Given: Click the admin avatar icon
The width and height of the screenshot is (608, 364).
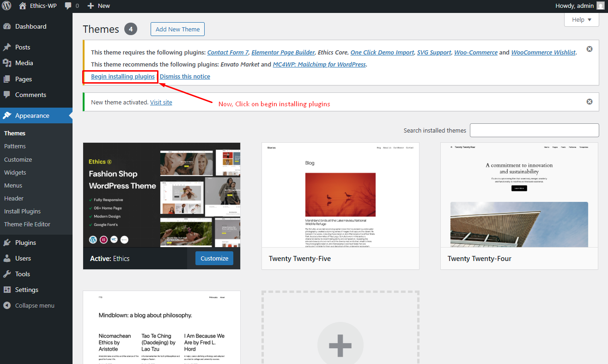Looking at the screenshot, I should coord(600,6).
